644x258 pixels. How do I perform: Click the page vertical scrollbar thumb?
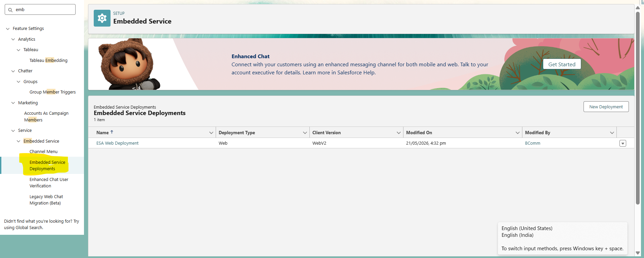point(638,108)
